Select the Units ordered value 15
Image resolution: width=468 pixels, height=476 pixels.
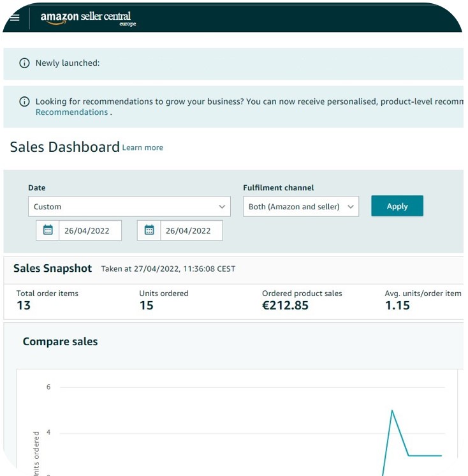146,306
